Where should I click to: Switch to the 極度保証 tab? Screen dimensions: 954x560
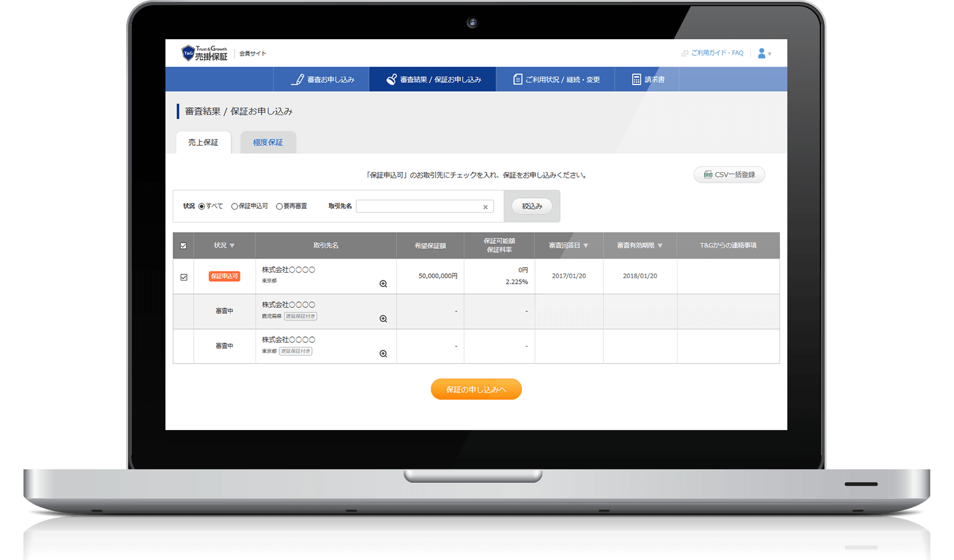click(x=268, y=142)
